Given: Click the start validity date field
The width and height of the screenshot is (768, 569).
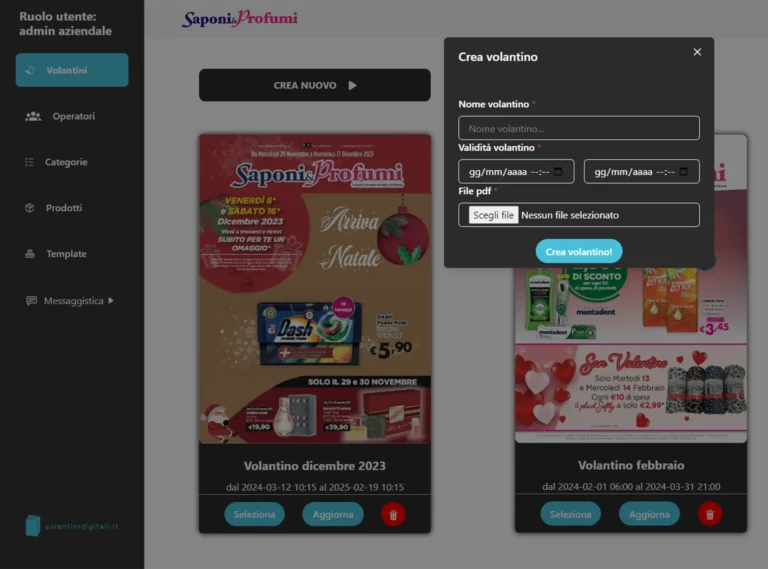Looking at the screenshot, I should (x=516, y=172).
